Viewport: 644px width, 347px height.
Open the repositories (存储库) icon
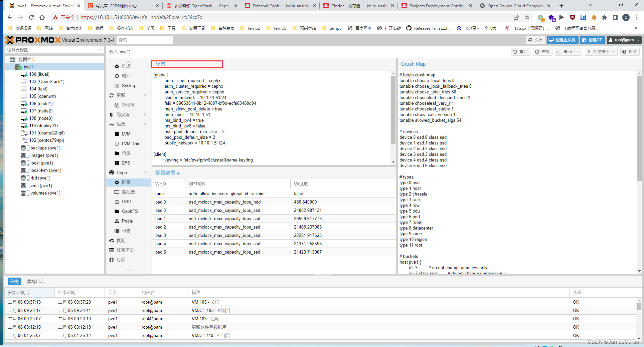tap(117, 105)
